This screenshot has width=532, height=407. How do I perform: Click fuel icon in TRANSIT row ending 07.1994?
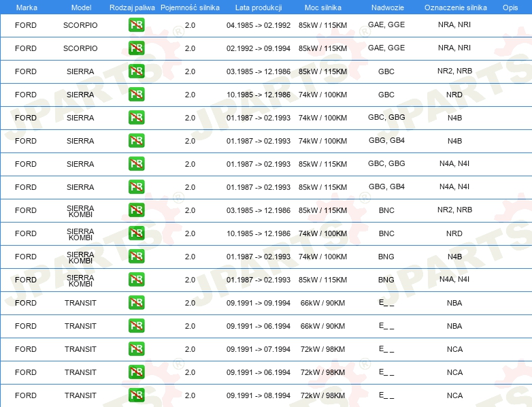[136, 349]
